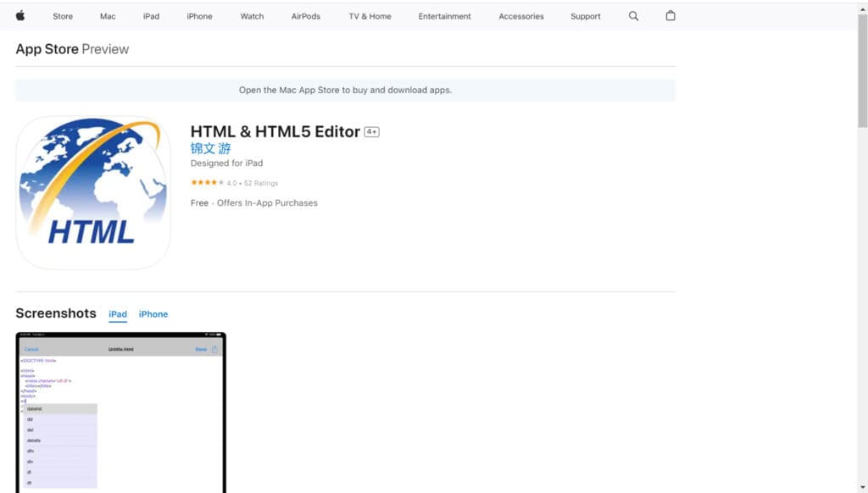Viewport: 868px width, 493px height.
Task: Open the shopping bag icon
Action: tap(670, 15)
